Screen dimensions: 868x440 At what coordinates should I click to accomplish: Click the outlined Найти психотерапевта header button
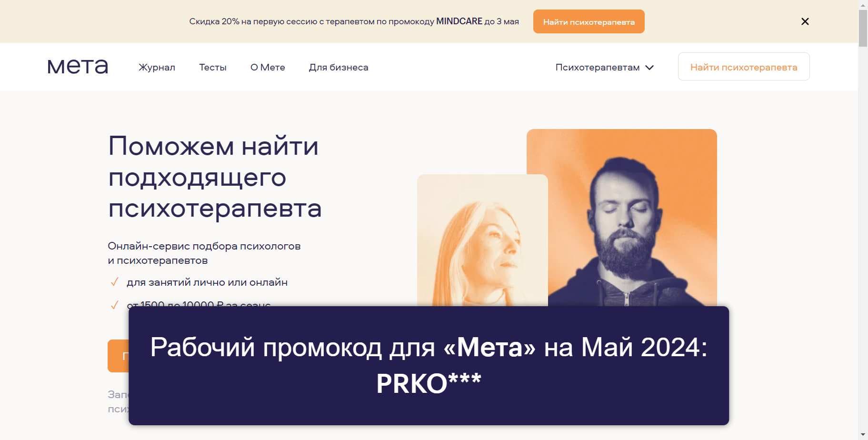point(744,67)
